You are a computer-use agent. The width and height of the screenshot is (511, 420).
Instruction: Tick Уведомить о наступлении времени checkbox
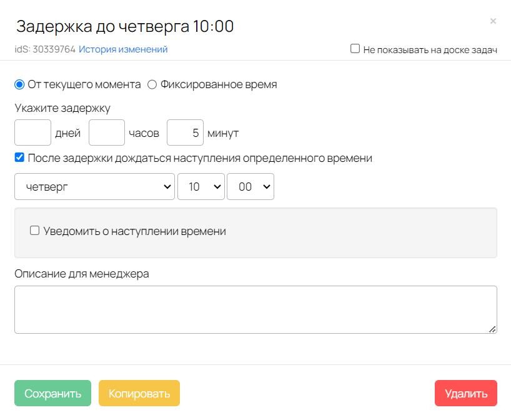pyautogui.click(x=35, y=231)
